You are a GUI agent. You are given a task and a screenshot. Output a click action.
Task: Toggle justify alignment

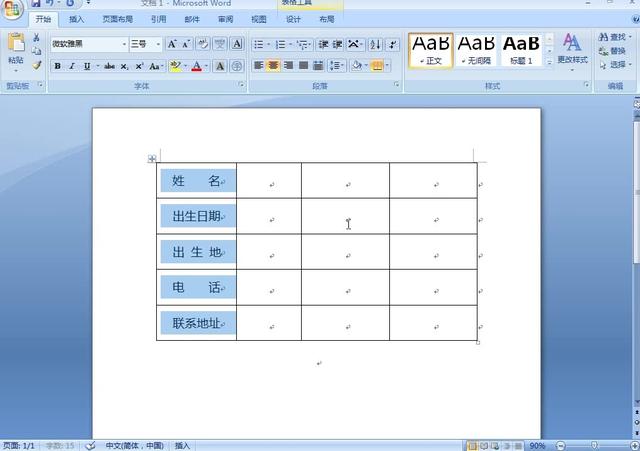[x=303, y=66]
